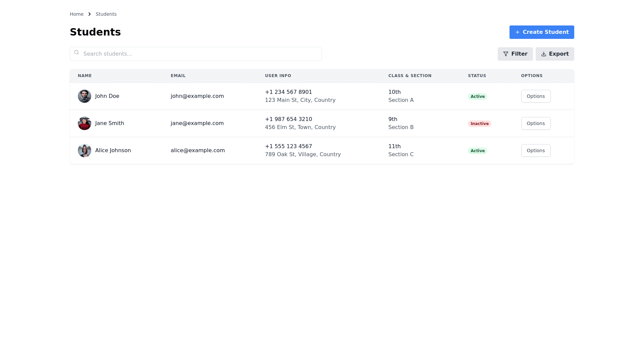Sort by the Name column header
Screen dimensions: 644x362
(x=85, y=76)
